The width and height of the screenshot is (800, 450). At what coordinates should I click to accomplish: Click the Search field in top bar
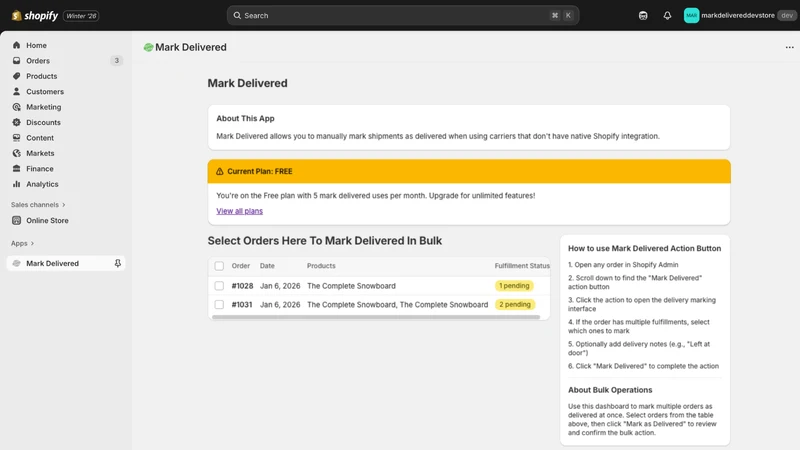pos(403,15)
